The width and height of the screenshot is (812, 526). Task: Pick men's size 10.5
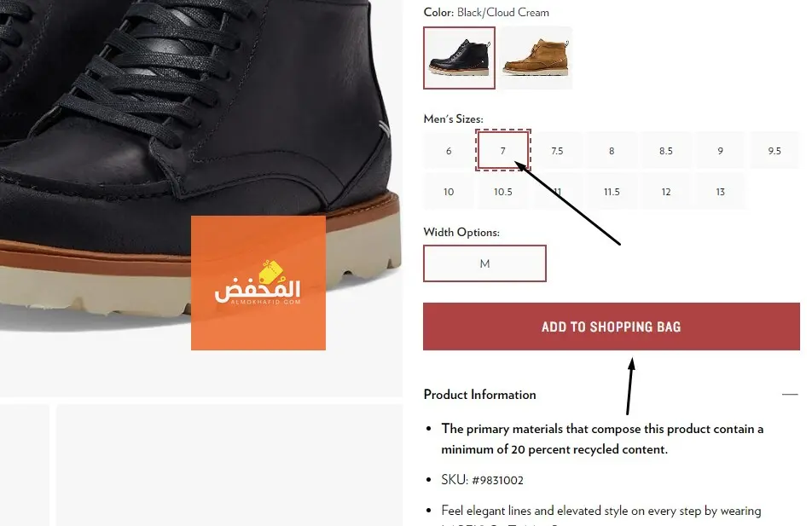click(x=503, y=192)
